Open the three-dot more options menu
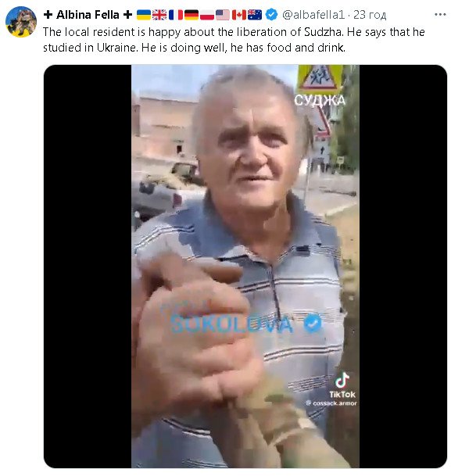The width and height of the screenshot is (451, 476). [x=440, y=15]
